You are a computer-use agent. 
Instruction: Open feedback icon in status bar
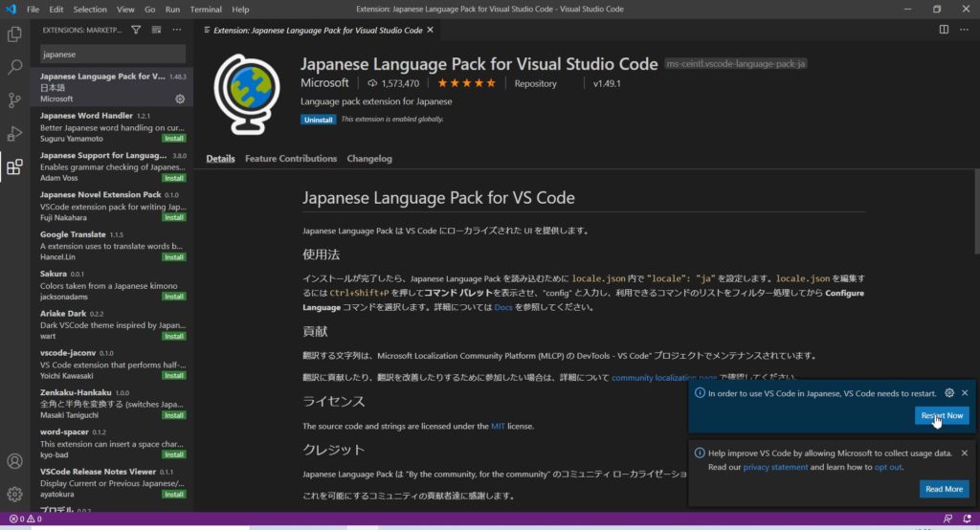click(x=947, y=519)
